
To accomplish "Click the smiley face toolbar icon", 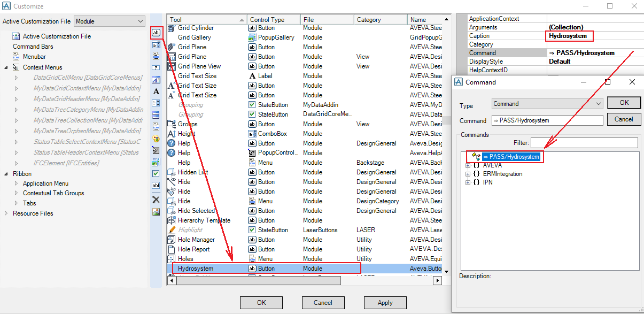I will (156, 139).
